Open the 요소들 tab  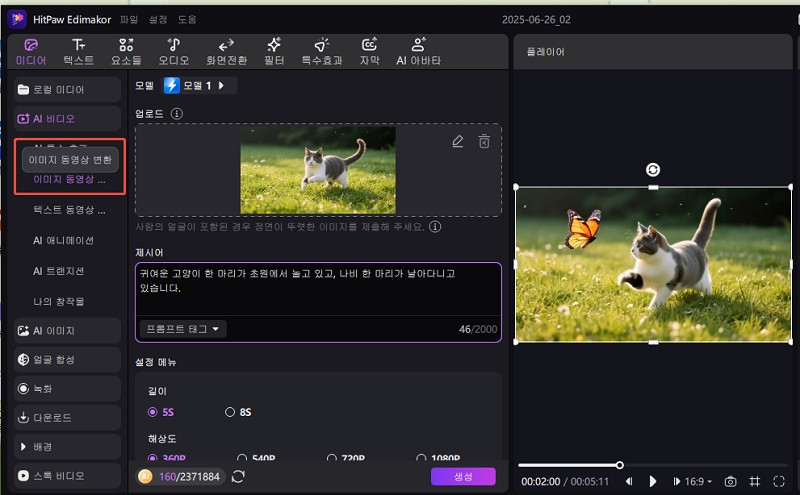(x=126, y=52)
